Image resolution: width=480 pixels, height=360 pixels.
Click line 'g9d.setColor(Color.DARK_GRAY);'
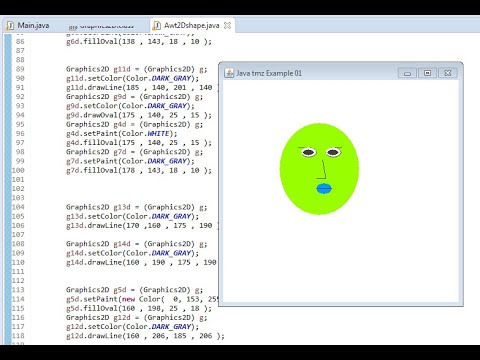pos(130,106)
